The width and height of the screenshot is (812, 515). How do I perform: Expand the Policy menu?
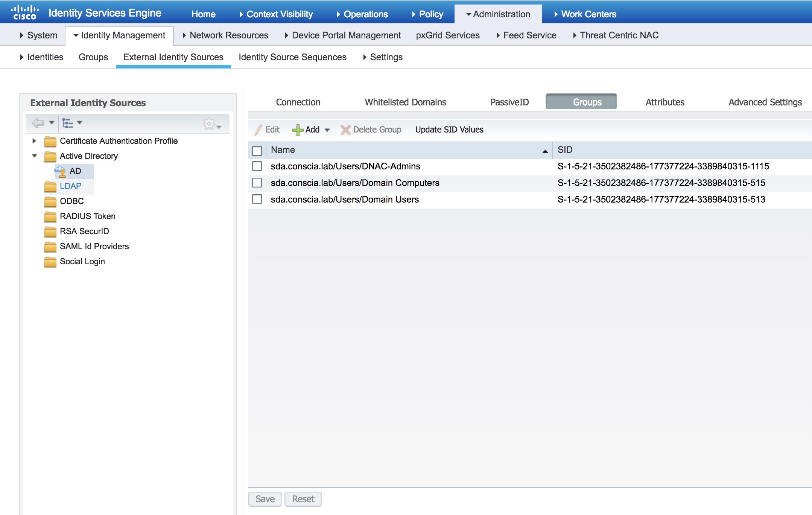(x=427, y=14)
